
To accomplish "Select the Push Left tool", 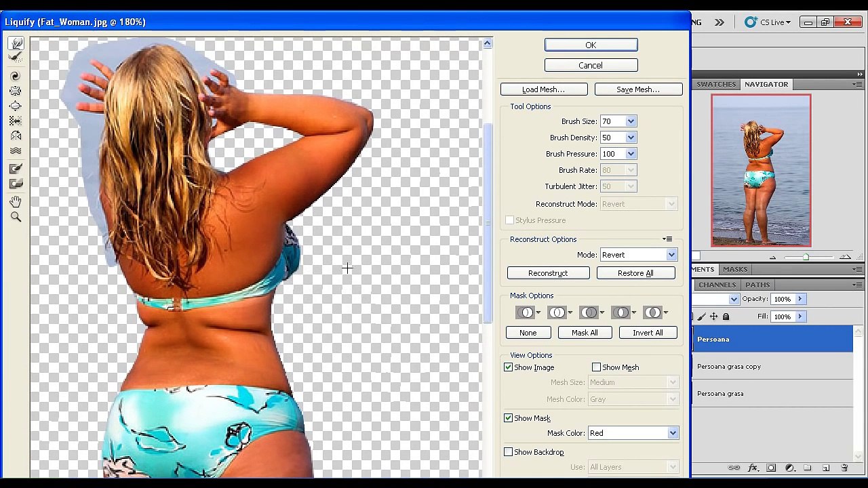I will tap(16, 121).
